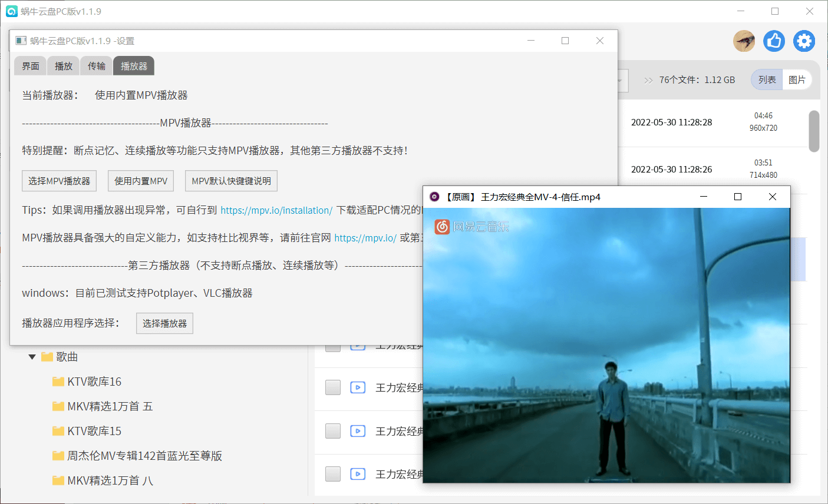Viewport: 828px width, 504px height.
Task: Click the duration 04:46
Action: [x=763, y=116]
